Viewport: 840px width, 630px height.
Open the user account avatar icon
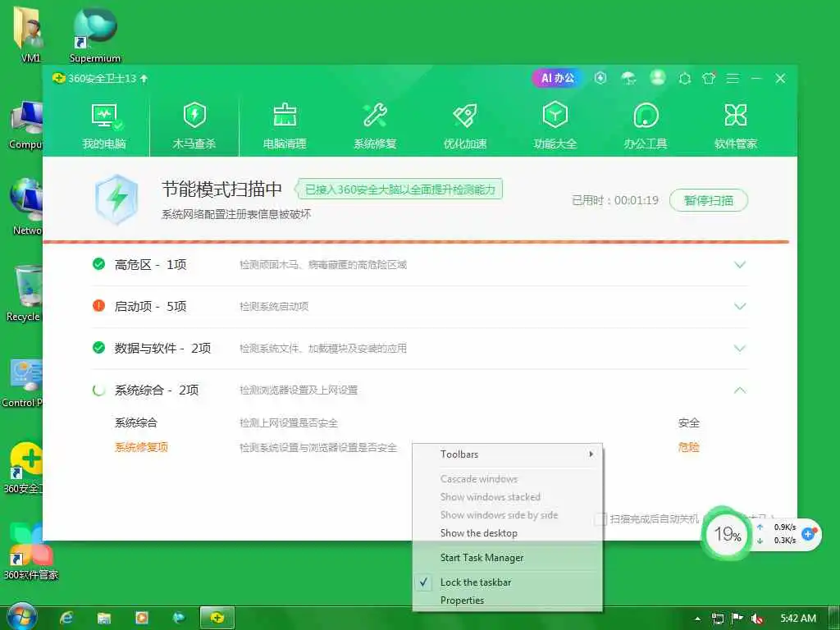pos(658,78)
